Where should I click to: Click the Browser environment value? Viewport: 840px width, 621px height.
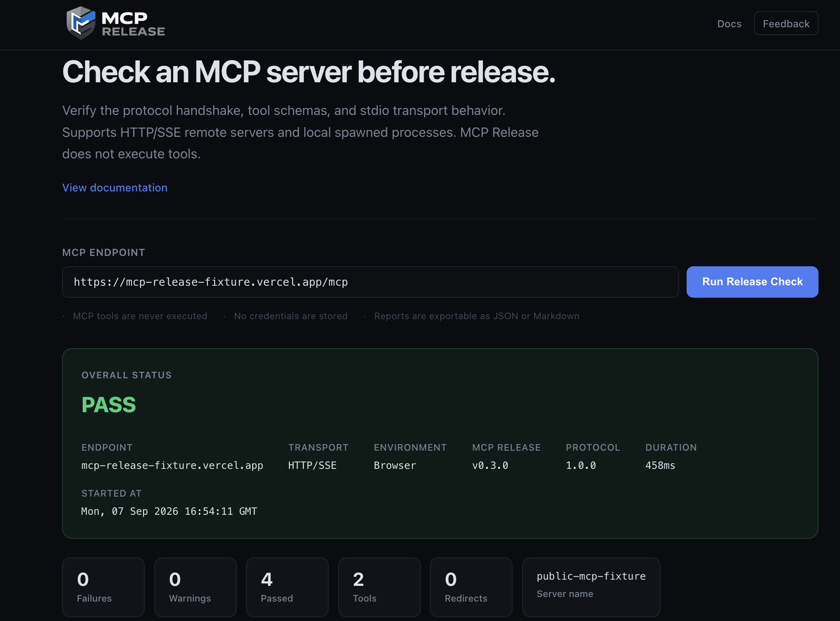point(395,466)
